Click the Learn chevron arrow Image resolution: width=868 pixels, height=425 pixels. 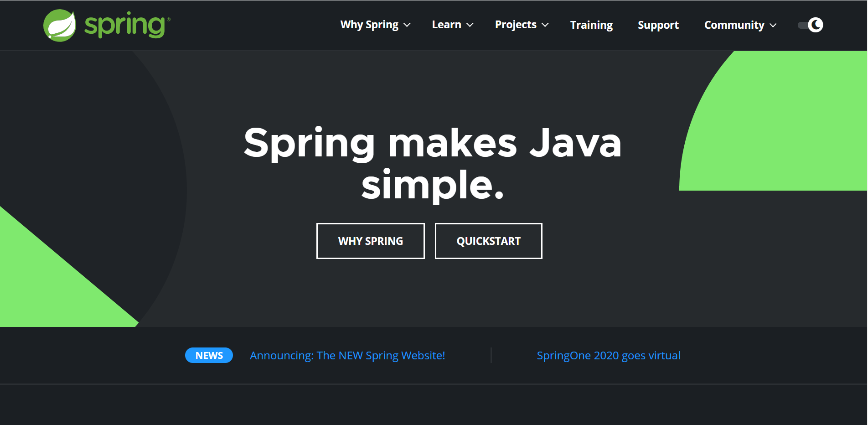470,26
